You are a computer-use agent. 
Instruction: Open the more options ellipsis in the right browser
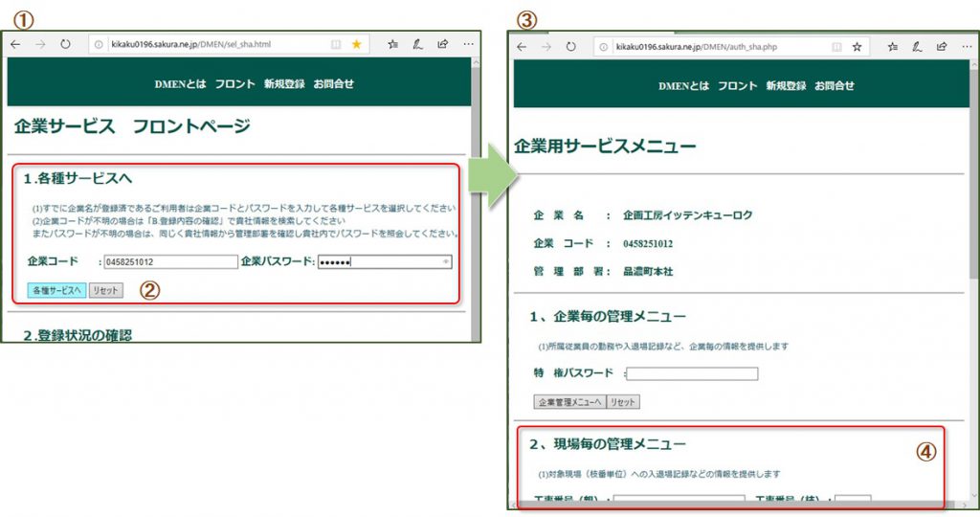(967, 47)
